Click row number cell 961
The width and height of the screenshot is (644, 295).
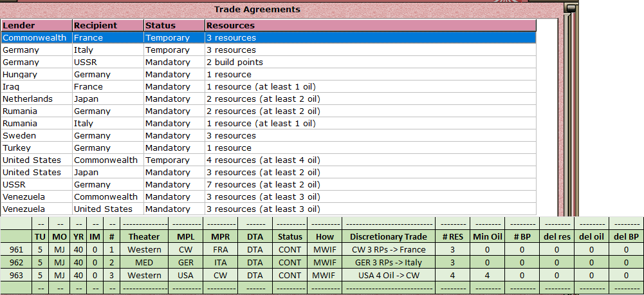(x=16, y=250)
